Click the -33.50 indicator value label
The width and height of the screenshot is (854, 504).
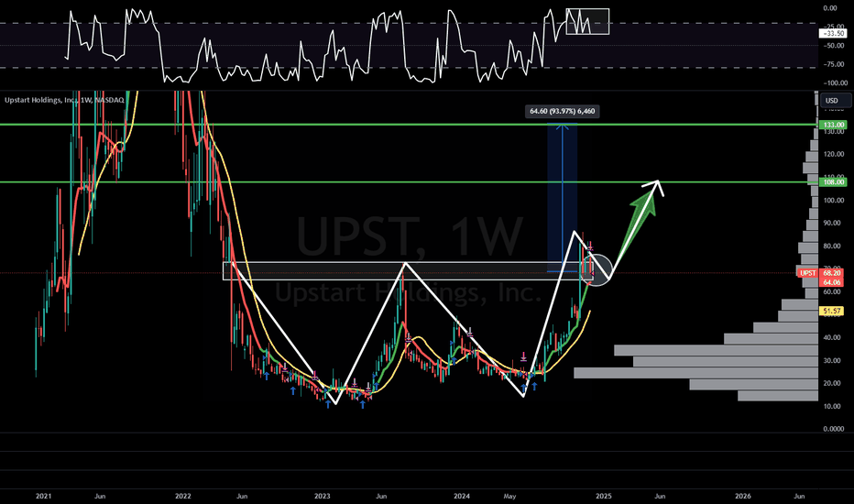(x=833, y=34)
